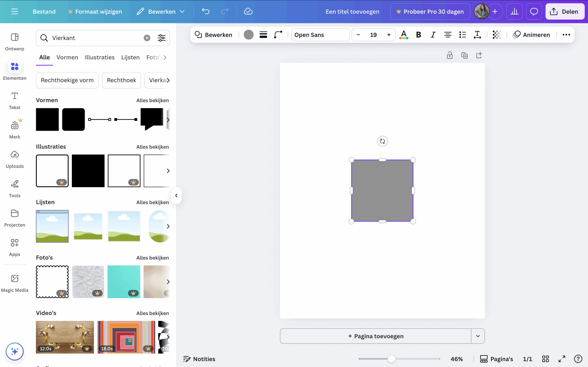Click the undo arrow icon
The image size is (588, 367).
click(x=206, y=11)
